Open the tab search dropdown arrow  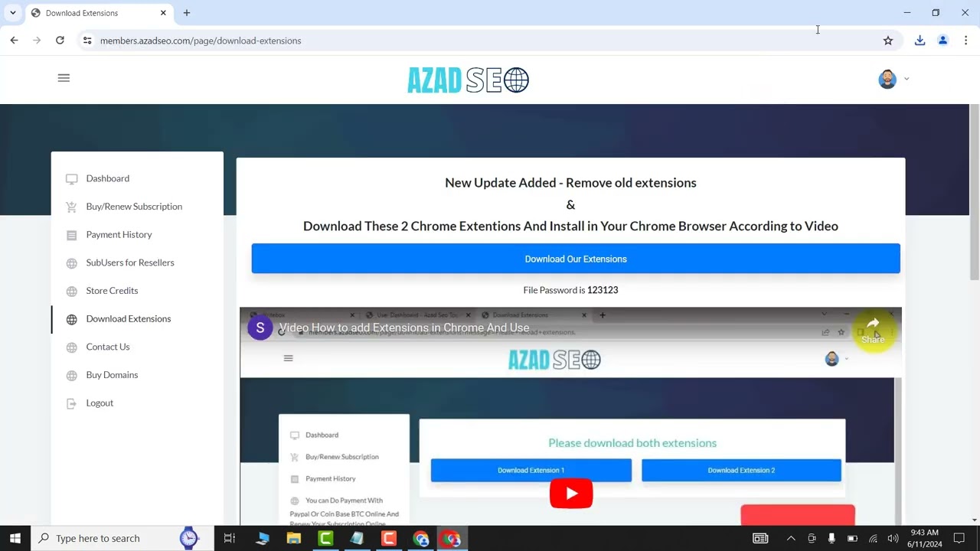click(13, 13)
